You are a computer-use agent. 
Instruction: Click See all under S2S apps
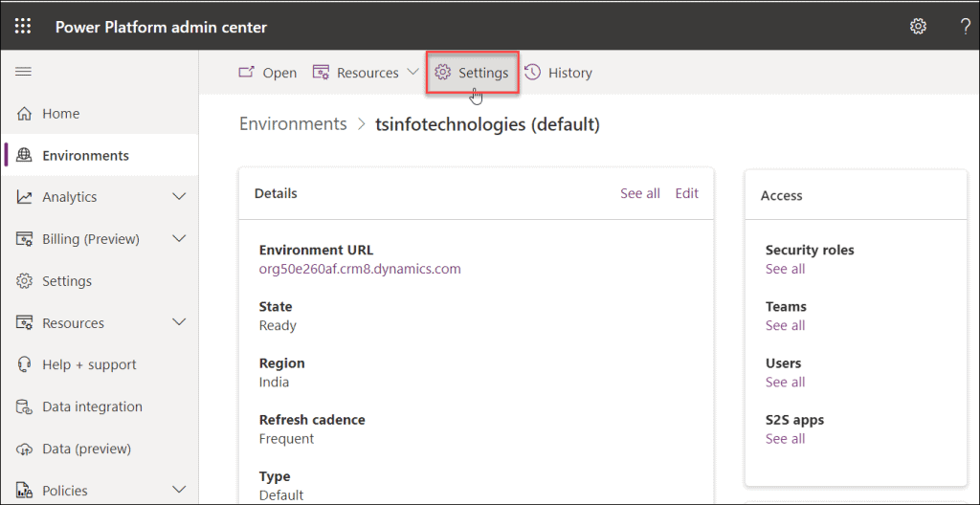click(x=785, y=439)
